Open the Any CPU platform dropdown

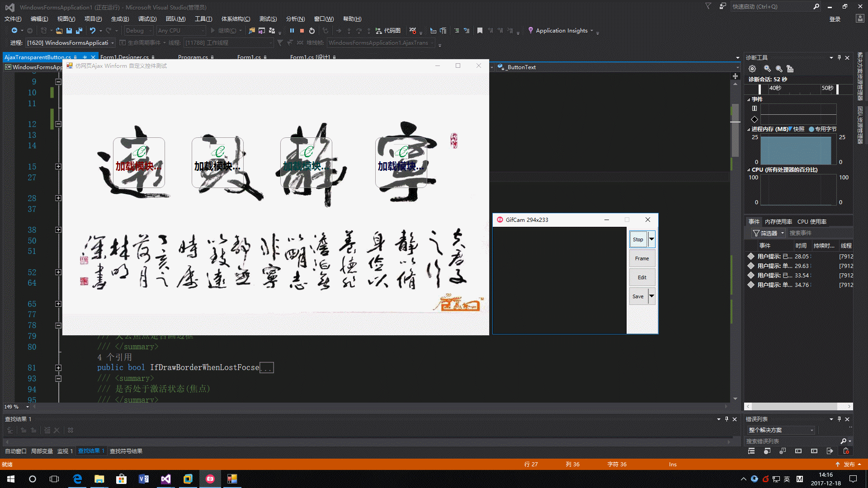[x=181, y=31]
